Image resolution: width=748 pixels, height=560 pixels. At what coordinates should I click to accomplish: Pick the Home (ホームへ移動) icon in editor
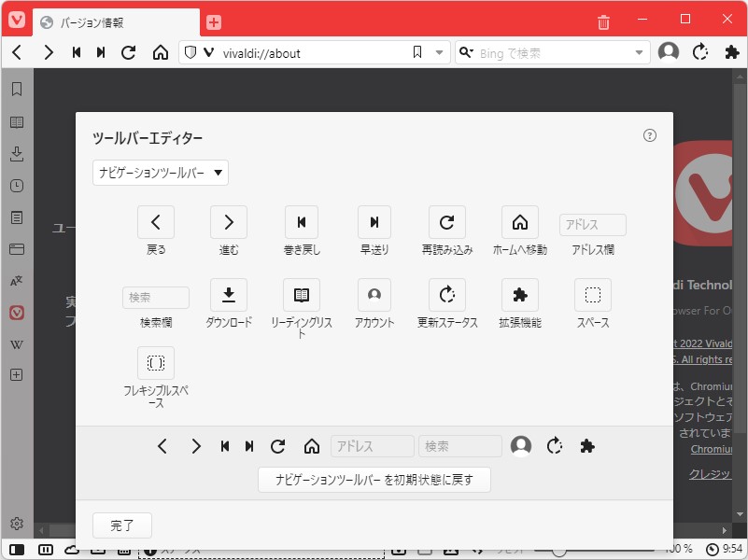point(520,222)
